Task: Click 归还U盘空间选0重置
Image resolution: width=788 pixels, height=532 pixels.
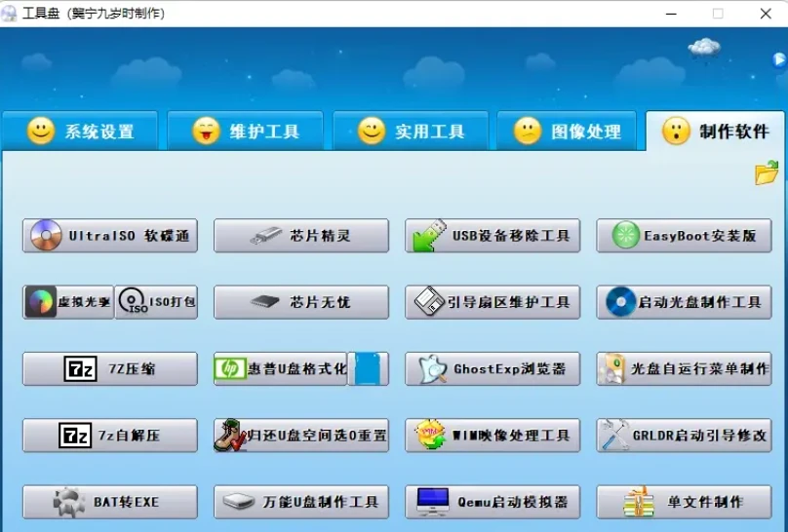Action: coord(301,436)
